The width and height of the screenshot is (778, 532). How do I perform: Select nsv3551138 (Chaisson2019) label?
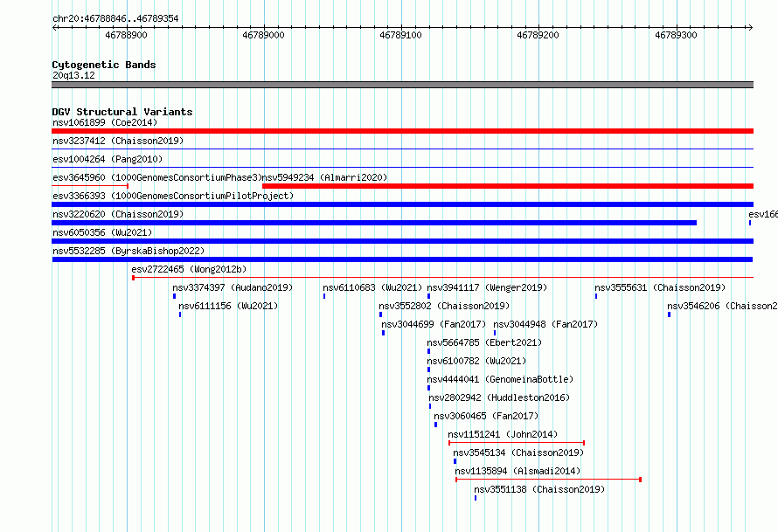coord(540,489)
